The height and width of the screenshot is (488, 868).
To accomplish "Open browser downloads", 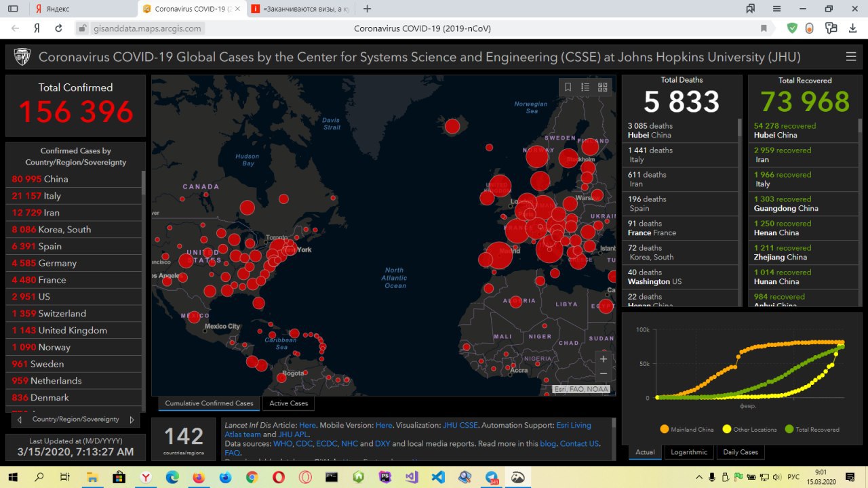I will [x=852, y=28].
